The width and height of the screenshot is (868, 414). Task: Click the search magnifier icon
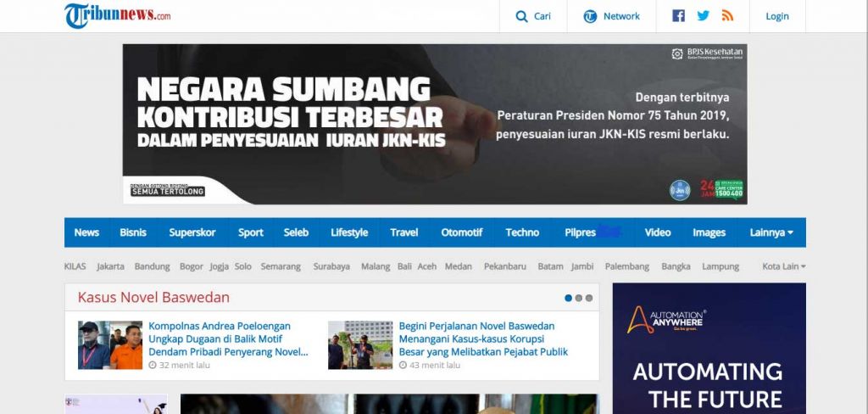(x=521, y=17)
